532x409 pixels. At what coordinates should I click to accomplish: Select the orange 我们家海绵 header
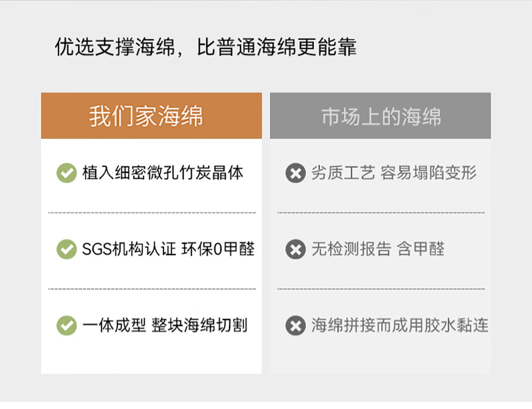pyautogui.click(x=152, y=115)
